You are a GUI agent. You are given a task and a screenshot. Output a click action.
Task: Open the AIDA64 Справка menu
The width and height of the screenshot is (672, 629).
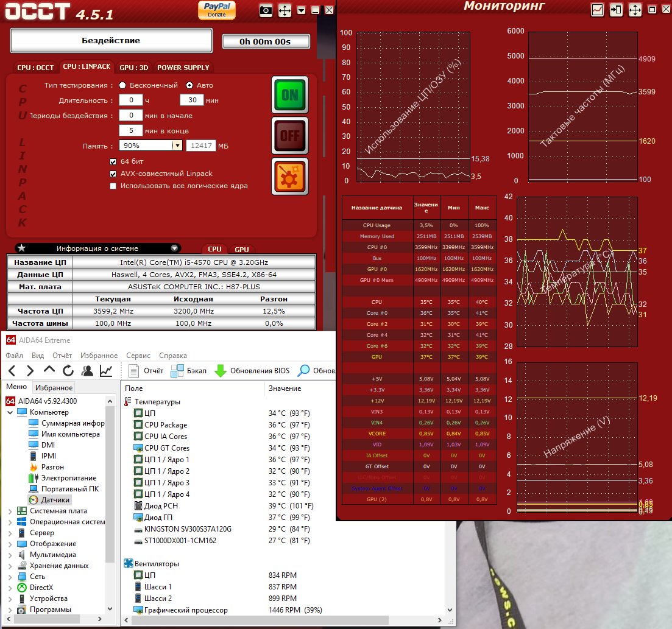pos(172,356)
